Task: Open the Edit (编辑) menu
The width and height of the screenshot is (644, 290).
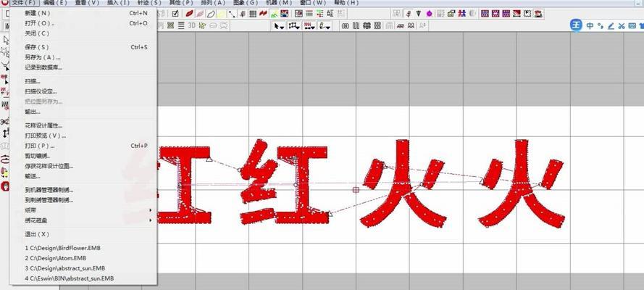Action: point(55,3)
